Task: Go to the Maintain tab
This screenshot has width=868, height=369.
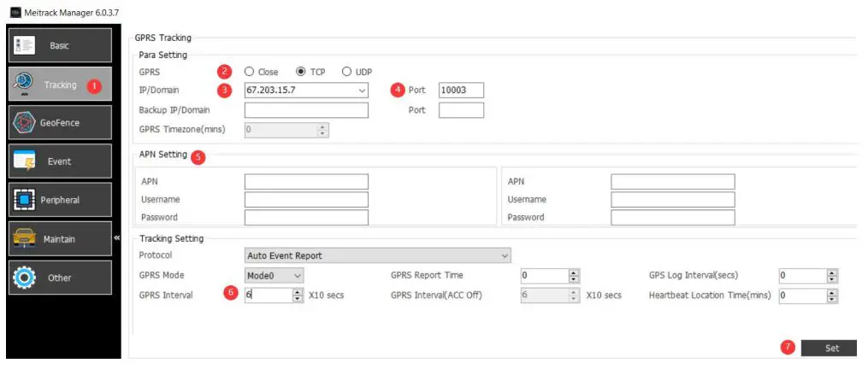Action: (x=59, y=239)
